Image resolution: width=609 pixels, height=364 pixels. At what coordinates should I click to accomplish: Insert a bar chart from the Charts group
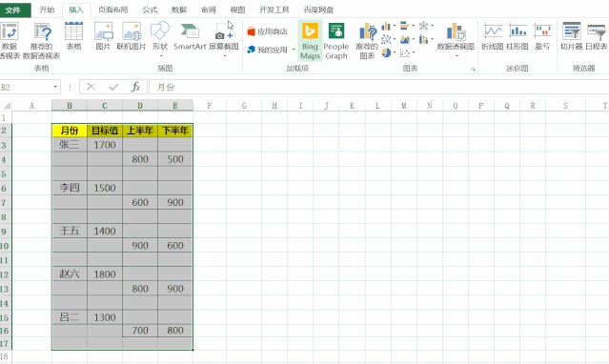coord(404,26)
